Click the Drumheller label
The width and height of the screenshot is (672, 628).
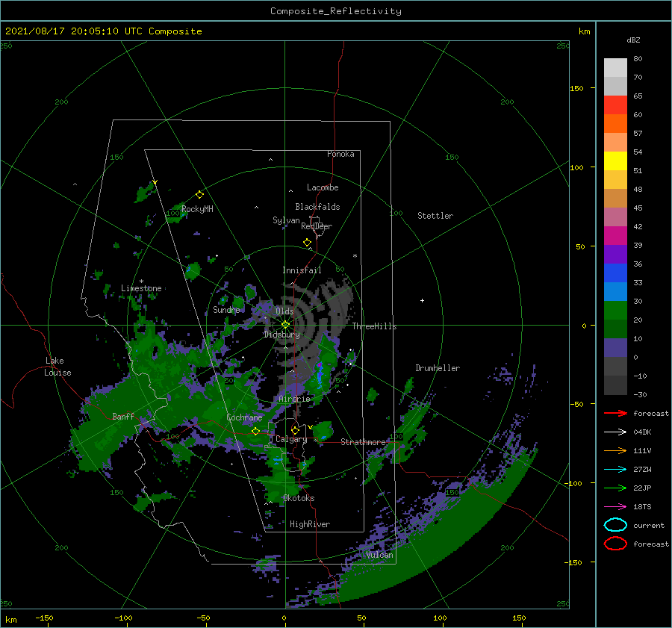[438, 368]
